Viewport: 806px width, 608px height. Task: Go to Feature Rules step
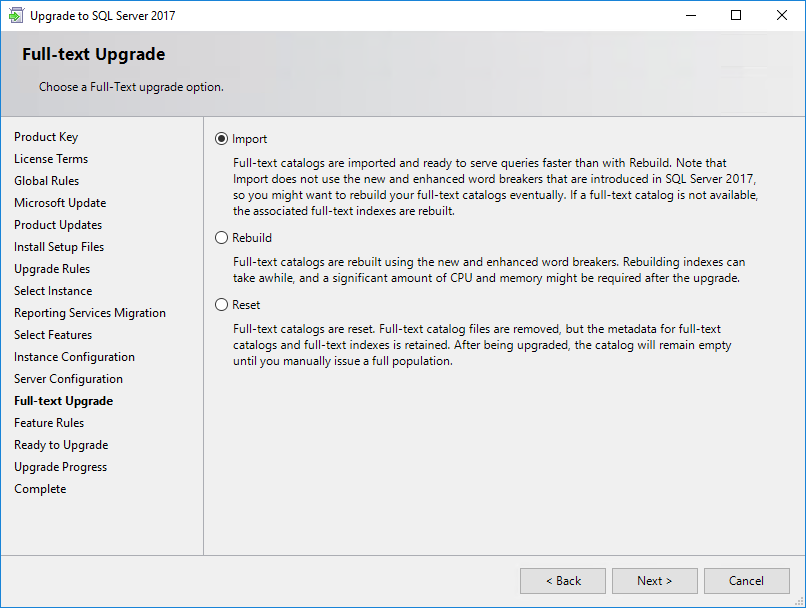click(49, 423)
